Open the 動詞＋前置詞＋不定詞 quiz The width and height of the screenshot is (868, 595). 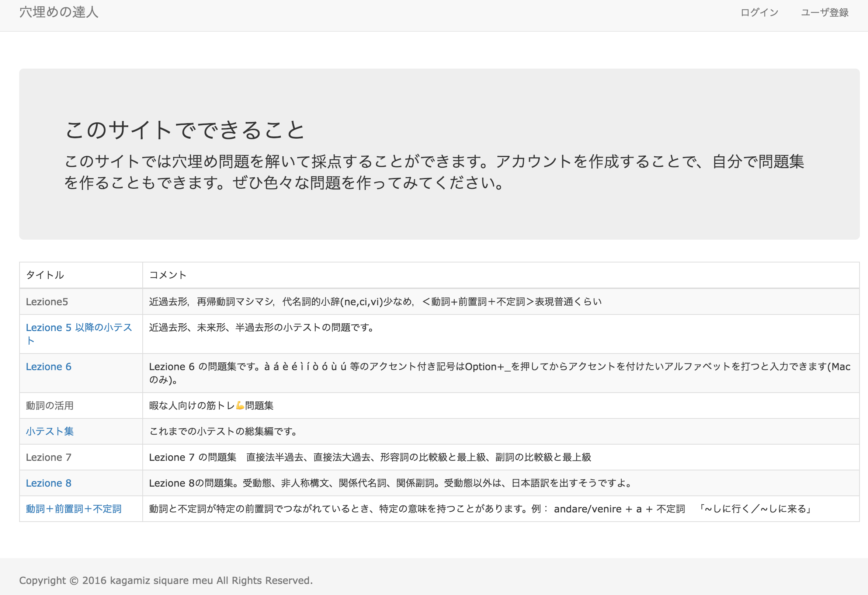[x=74, y=509]
